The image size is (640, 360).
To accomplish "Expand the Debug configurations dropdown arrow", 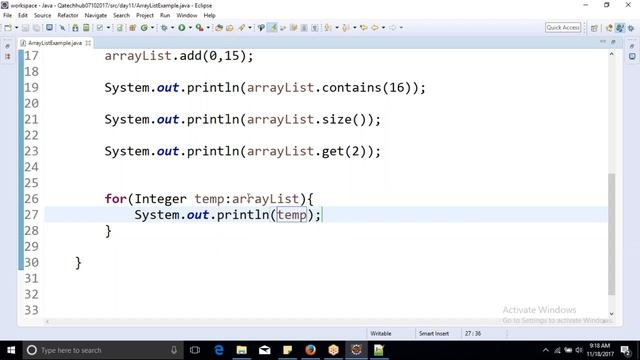I will tap(172, 28).
